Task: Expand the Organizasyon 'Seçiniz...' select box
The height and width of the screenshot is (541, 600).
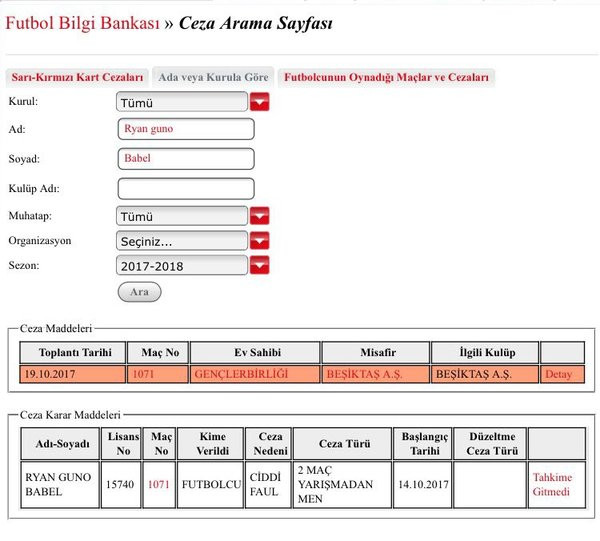Action: [182, 241]
